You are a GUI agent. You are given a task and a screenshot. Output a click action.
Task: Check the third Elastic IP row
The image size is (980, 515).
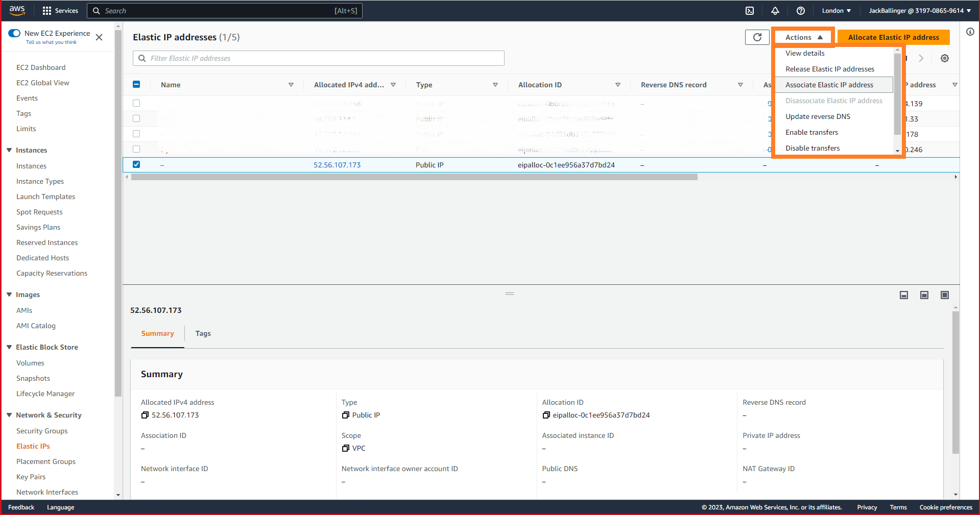[x=136, y=134]
